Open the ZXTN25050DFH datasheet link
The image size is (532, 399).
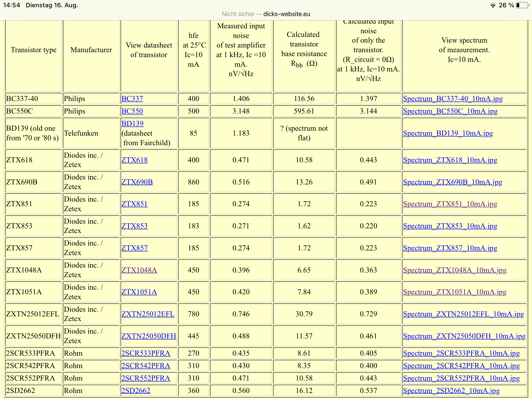[149, 336]
